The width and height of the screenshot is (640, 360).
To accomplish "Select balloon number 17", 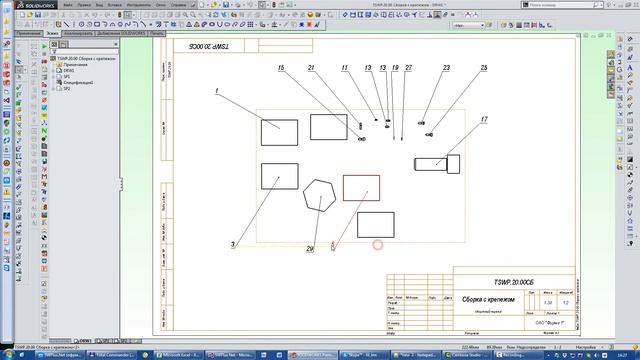I will pos(484,120).
